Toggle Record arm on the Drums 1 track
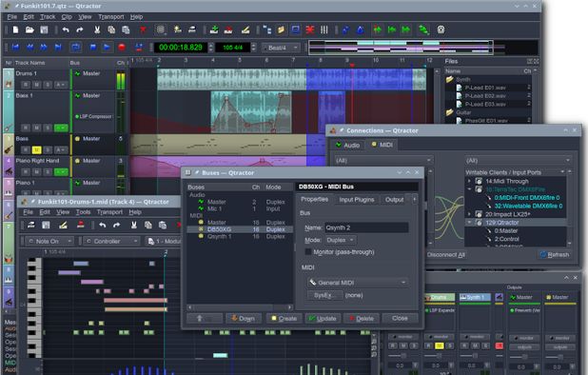Viewport: 588px width, 375px height. tap(26, 85)
